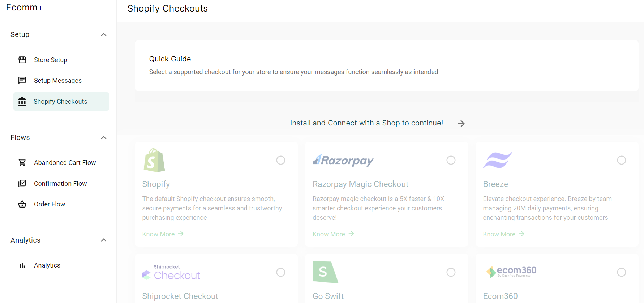The width and height of the screenshot is (644, 303).
Task: Click the Shopify card title
Action: click(156, 184)
